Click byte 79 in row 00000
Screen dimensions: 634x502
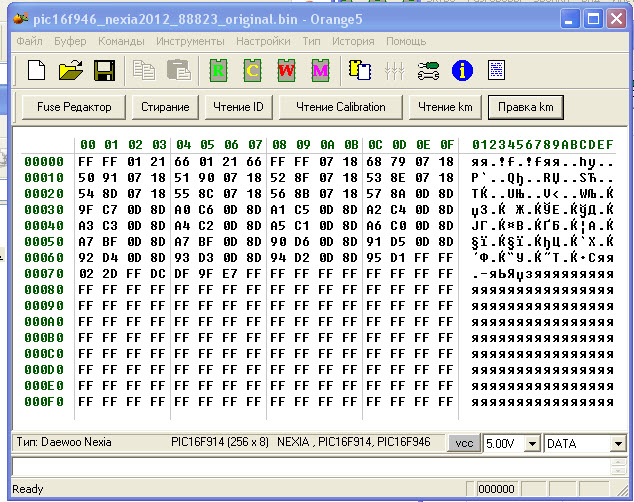[398, 162]
